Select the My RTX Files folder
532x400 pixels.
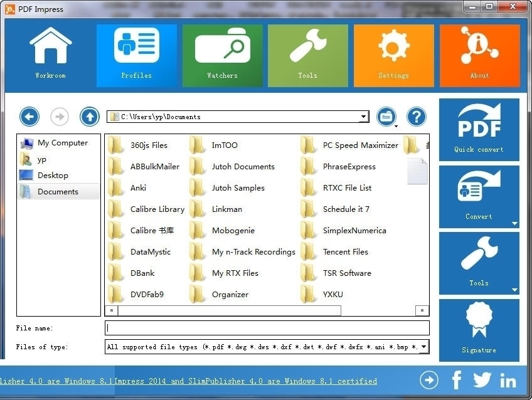(x=224, y=273)
